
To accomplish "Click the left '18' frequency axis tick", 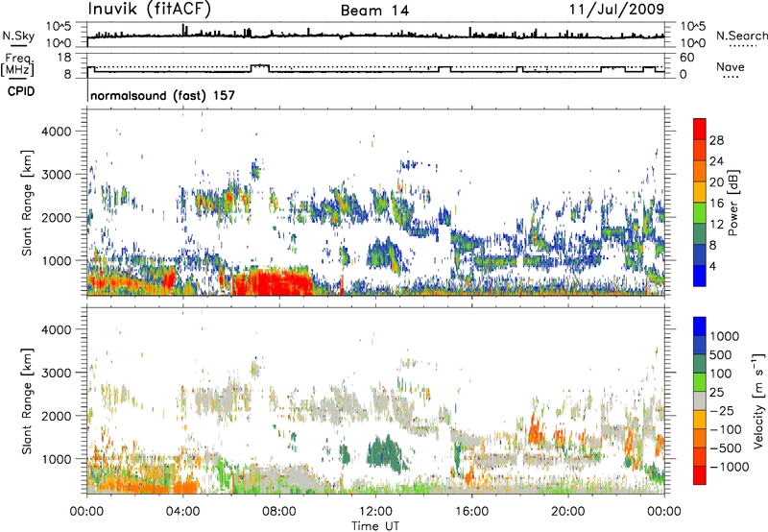I will click(64, 58).
